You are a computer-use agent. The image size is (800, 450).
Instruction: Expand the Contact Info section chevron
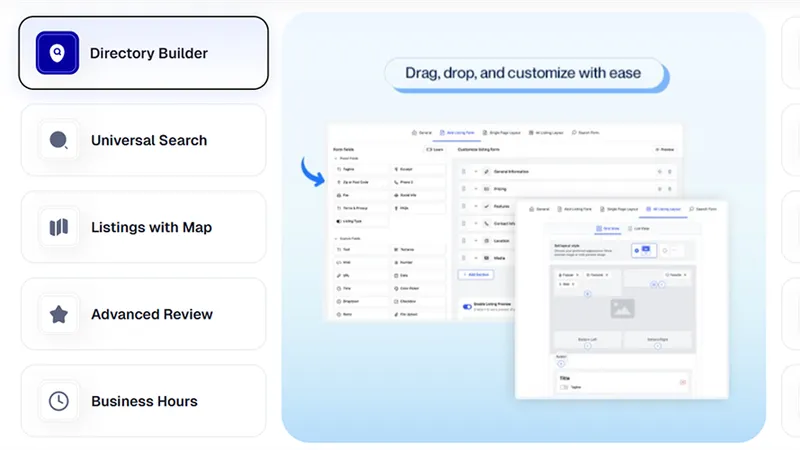click(476, 223)
